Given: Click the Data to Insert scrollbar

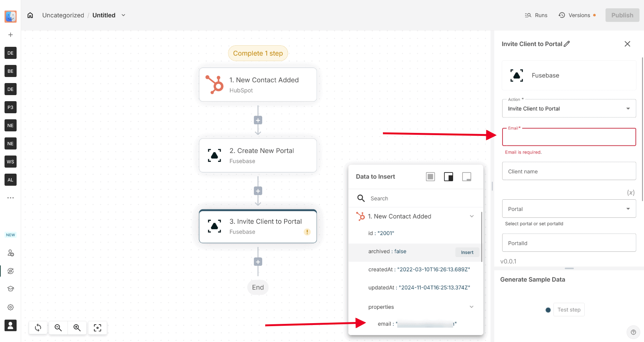Looking at the screenshot, I should 482,237.
